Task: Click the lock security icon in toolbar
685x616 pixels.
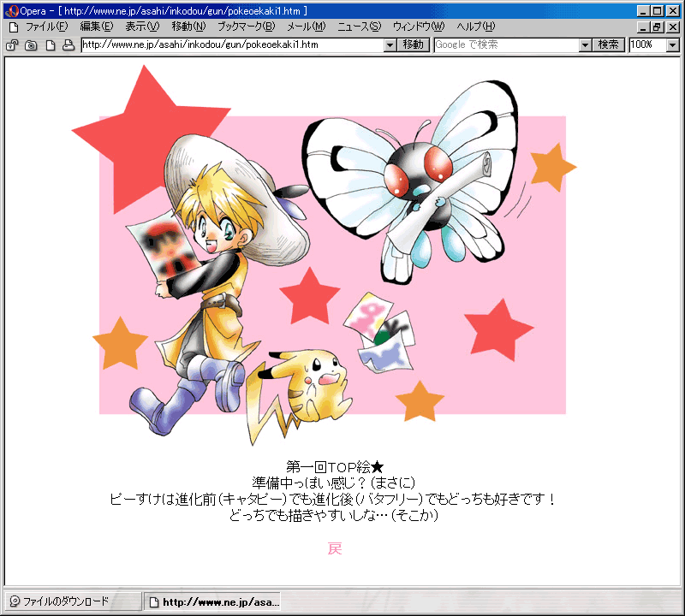Action: tap(12, 45)
